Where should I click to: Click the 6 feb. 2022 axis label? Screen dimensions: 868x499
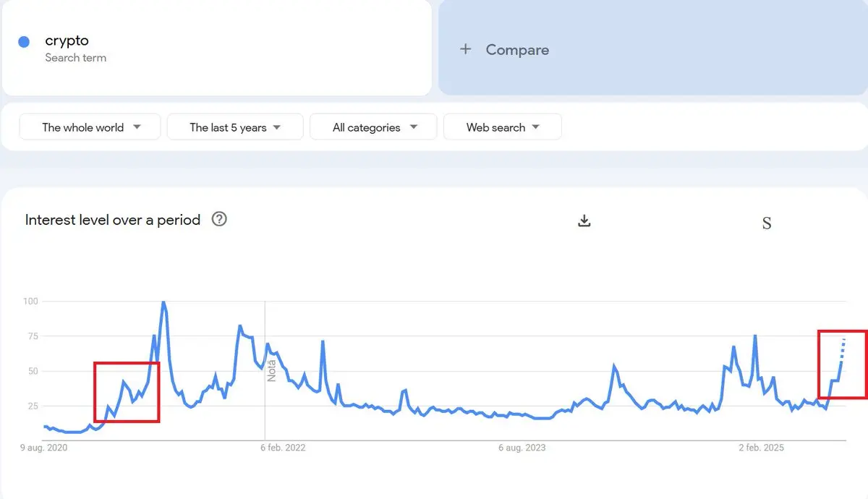pyautogui.click(x=282, y=448)
